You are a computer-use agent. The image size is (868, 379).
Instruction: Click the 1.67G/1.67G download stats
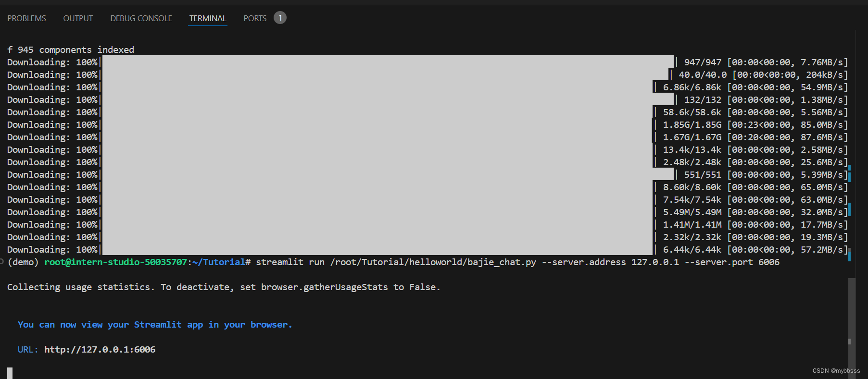point(755,137)
